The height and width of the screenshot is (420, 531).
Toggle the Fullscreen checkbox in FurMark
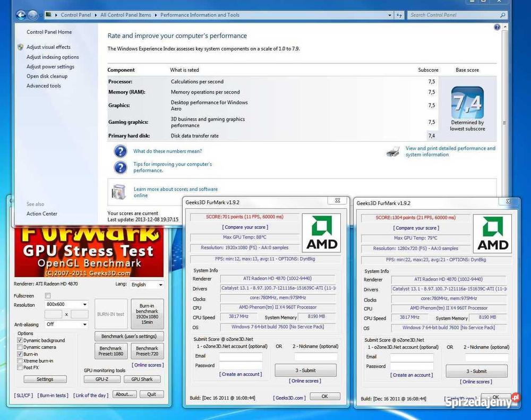click(48, 296)
